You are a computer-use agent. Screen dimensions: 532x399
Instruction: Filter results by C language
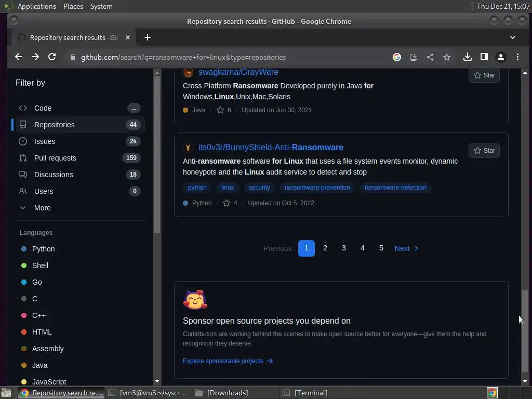[x=34, y=299]
